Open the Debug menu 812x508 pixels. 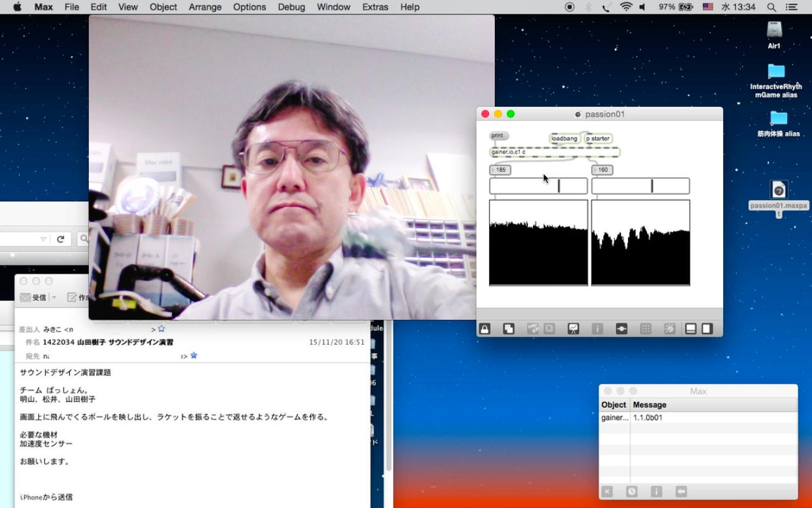(291, 7)
